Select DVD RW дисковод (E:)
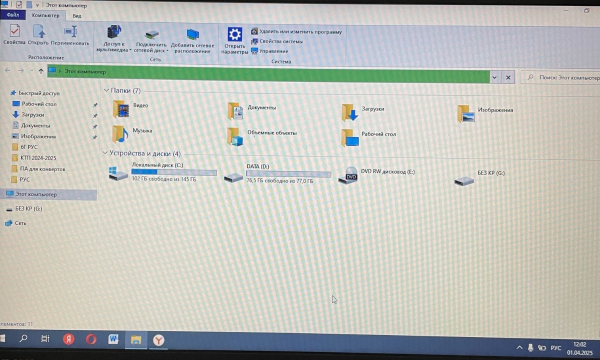 (x=377, y=175)
